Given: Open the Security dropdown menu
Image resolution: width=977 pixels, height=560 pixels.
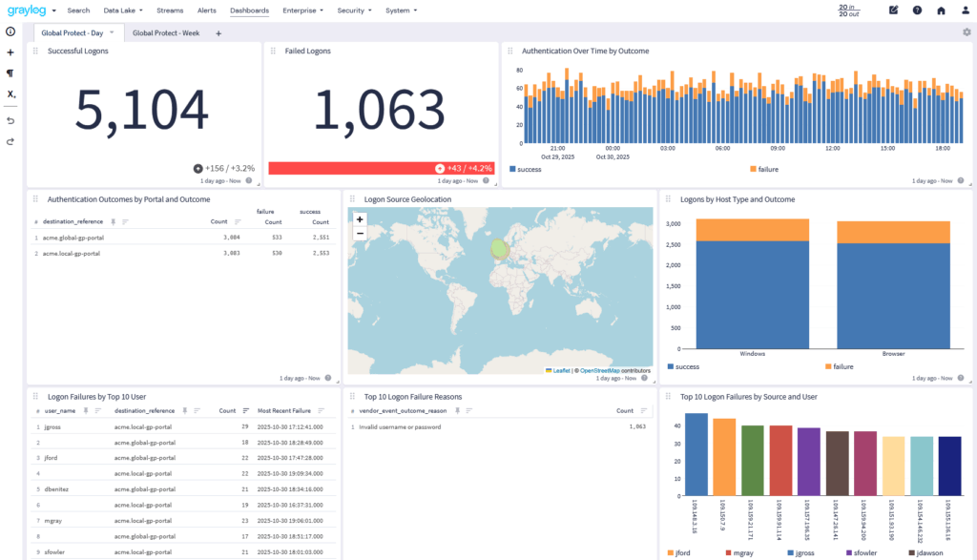Looking at the screenshot, I should (353, 10).
